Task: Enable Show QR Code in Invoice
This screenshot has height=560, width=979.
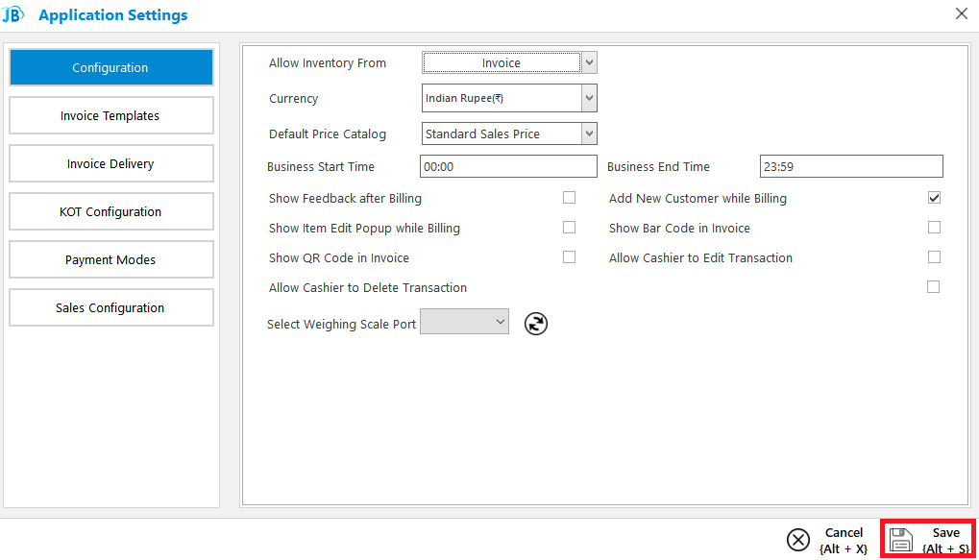Action: [x=569, y=256]
